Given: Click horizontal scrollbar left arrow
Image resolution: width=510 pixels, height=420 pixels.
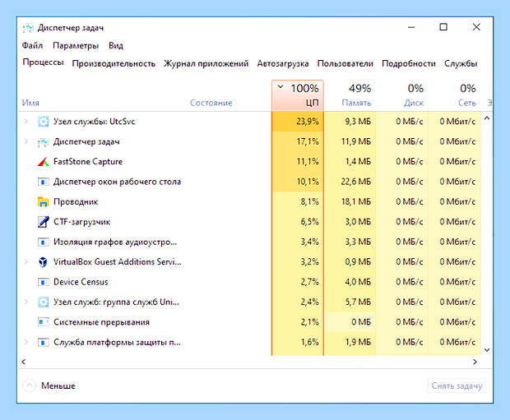Looking at the screenshot, I should 23,362.
